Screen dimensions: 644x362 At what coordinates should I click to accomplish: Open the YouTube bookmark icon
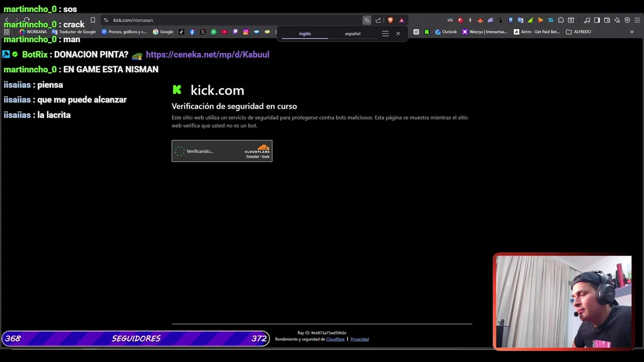[224, 32]
